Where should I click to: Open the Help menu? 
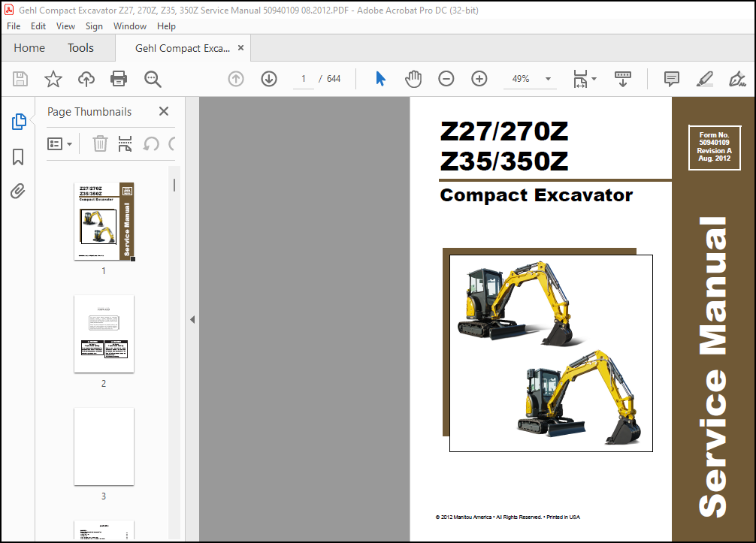(166, 26)
